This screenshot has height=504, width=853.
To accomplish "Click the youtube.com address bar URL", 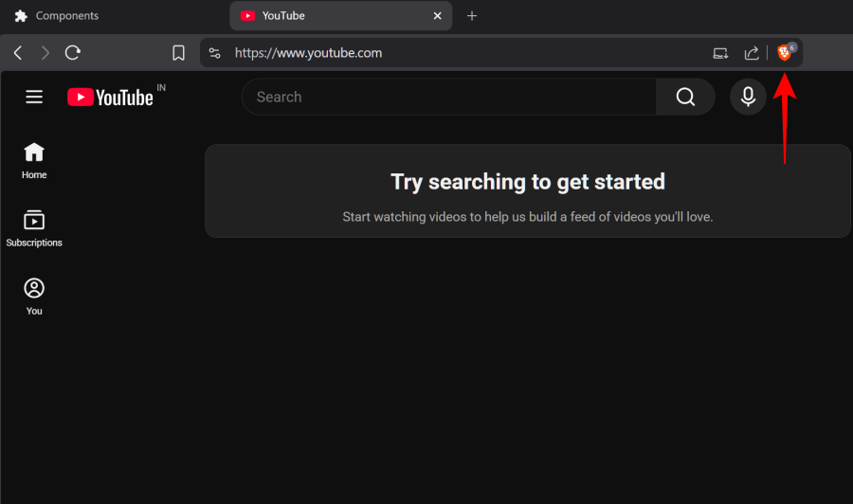I will 308,53.
